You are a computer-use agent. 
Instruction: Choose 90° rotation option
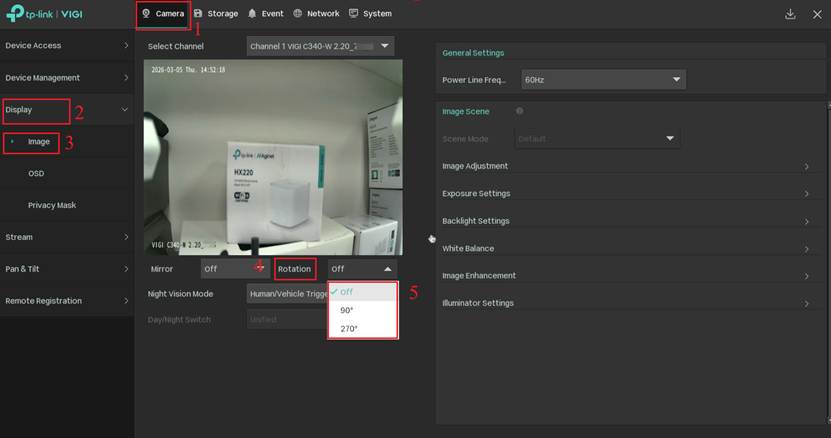coord(347,310)
